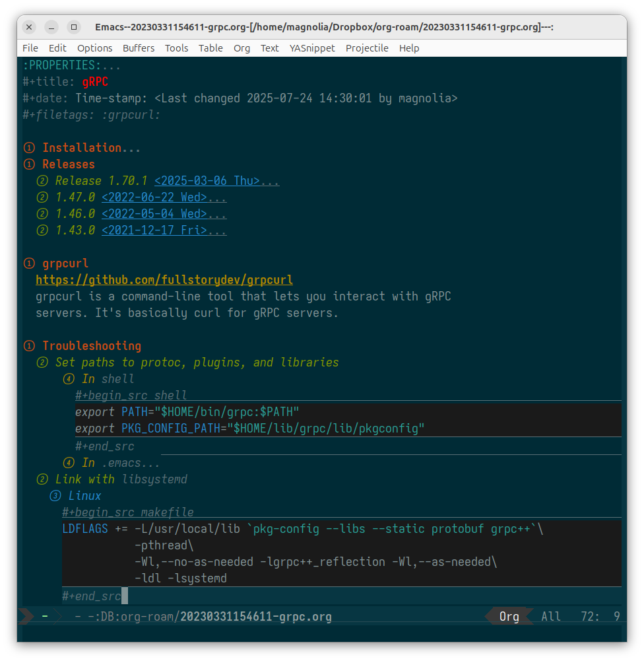Open the File menu
Image resolution: width=644 pixels, height=661 pixels.
point(30,48)
